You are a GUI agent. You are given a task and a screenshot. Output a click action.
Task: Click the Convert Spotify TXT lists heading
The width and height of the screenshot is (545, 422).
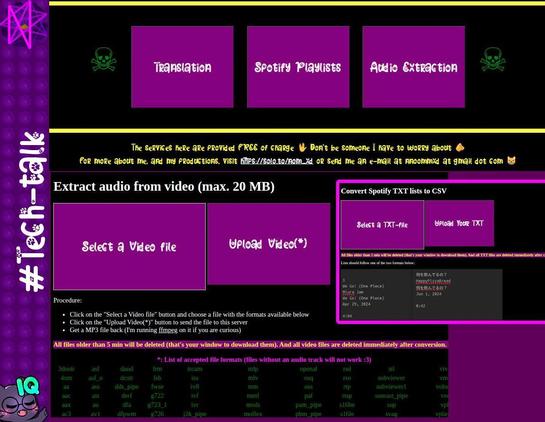(x=394, y=191)
